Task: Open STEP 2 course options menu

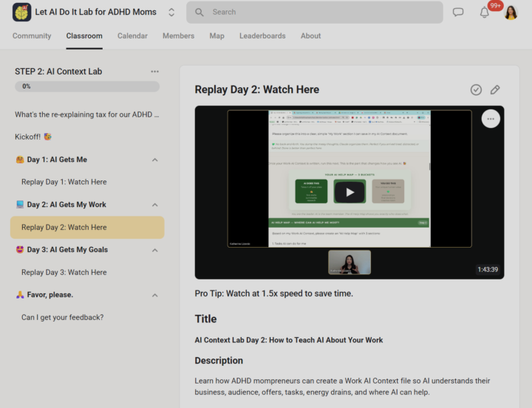Action: (x=154, y=71)
